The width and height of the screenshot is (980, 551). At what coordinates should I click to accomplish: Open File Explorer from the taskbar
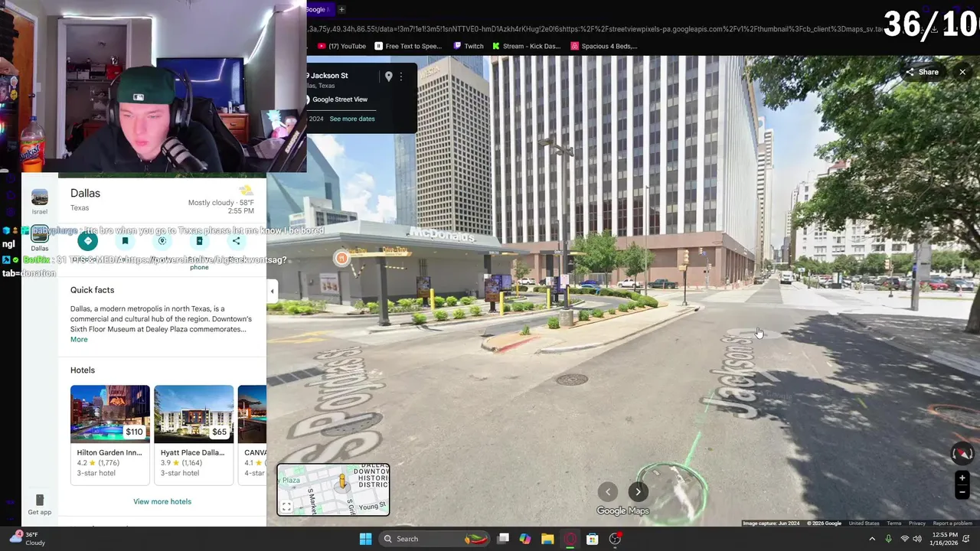click(547, 539)
